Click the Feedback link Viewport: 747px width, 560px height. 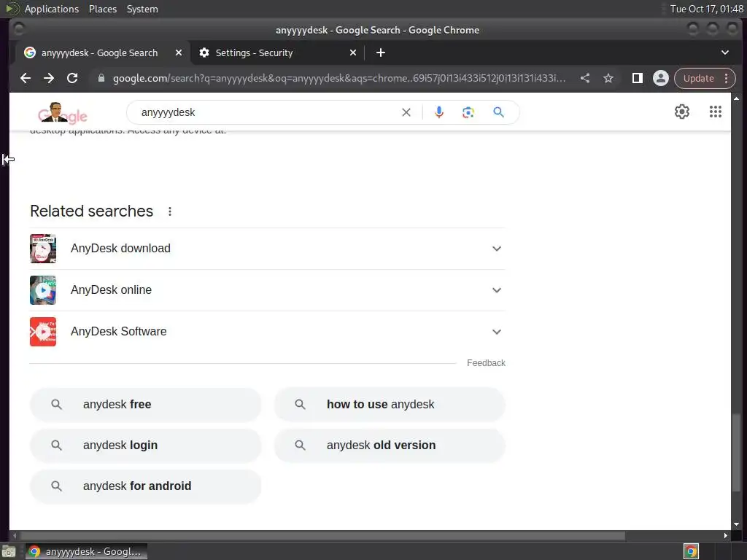486,363
